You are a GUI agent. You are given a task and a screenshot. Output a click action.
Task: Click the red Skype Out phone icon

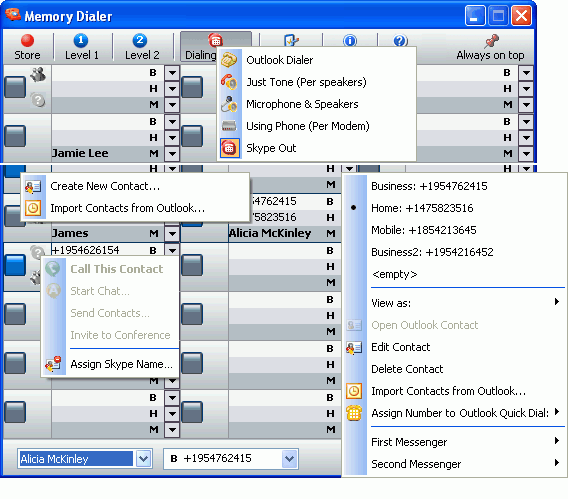230,148
